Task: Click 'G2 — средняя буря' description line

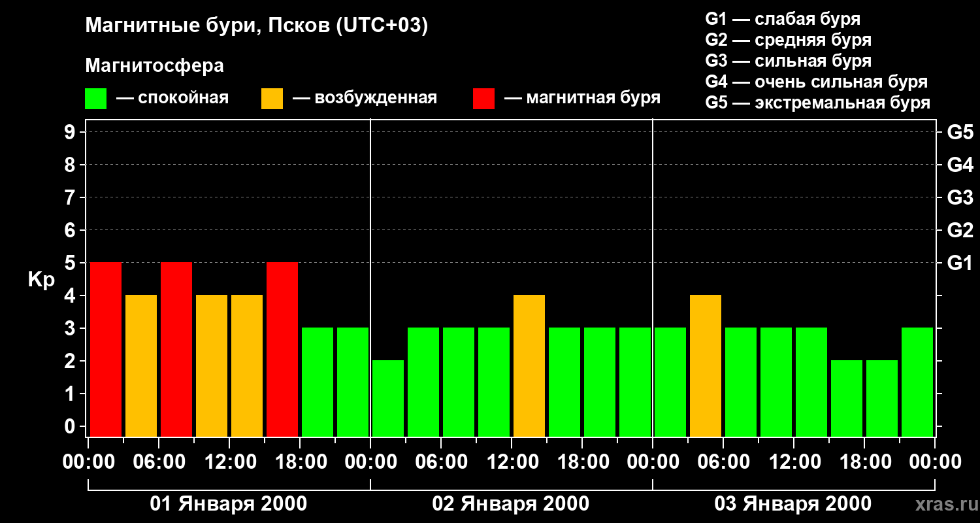Action: tap(788, 40)
